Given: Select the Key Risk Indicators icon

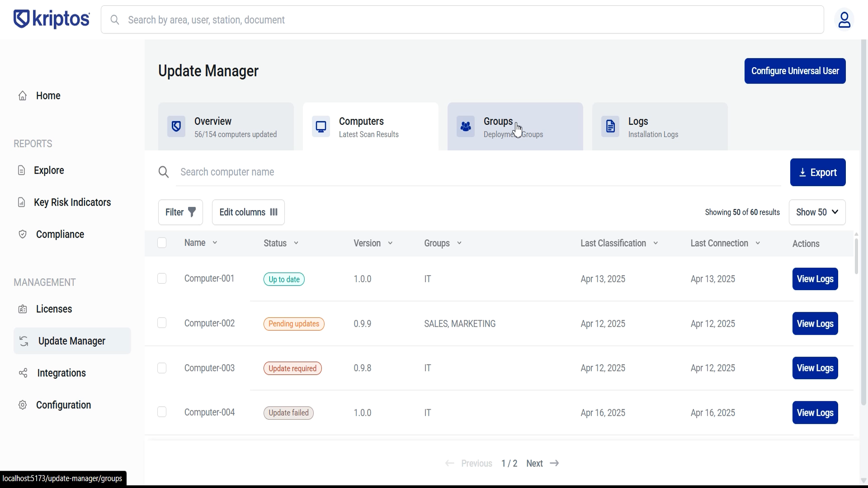Looking at the screenshot, I should [22, 202].
